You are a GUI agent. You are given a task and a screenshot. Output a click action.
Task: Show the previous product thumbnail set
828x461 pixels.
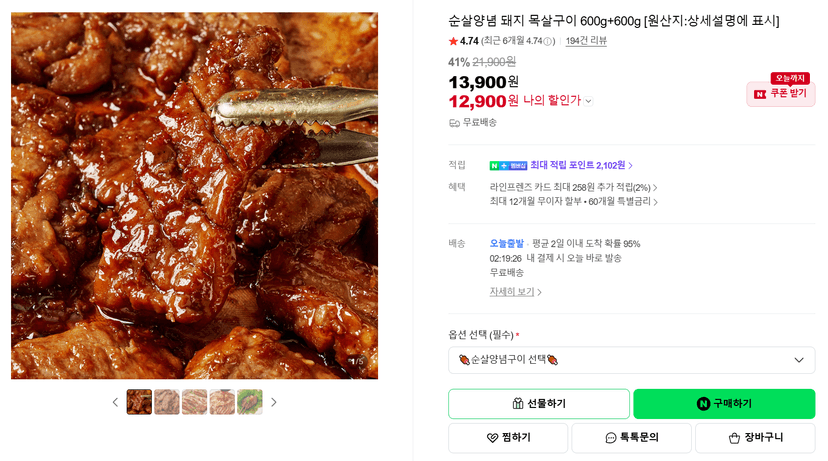[115, 402]
